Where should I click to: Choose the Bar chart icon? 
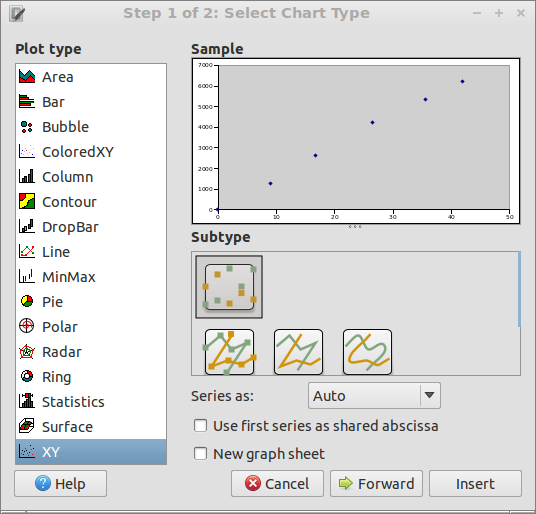(27, 102)
